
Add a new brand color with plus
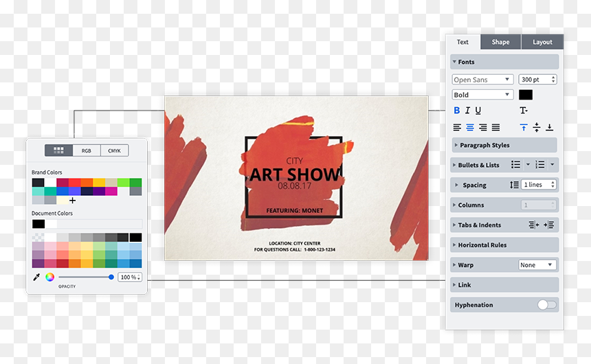(72, 201)
